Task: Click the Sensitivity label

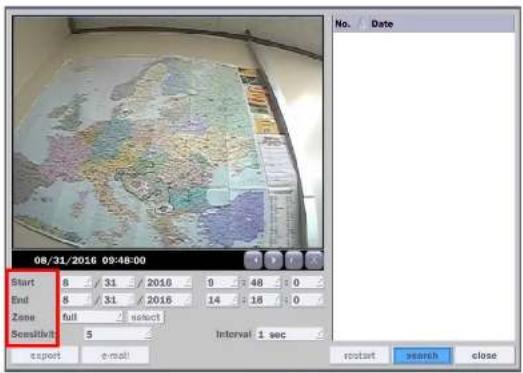Action: coord(33,334)
